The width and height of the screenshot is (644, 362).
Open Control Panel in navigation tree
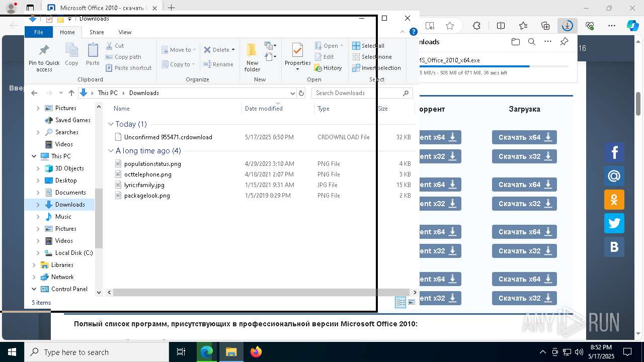(x=69, y=289)
